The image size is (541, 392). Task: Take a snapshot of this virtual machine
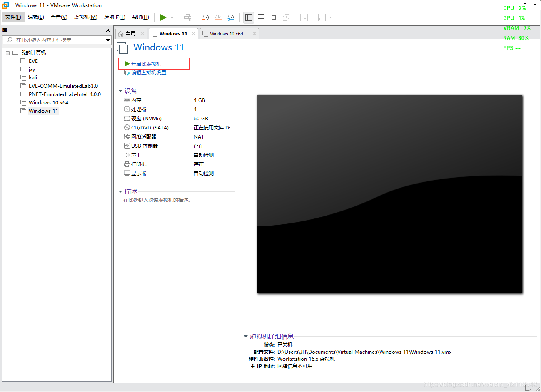[x=205, y=17]
